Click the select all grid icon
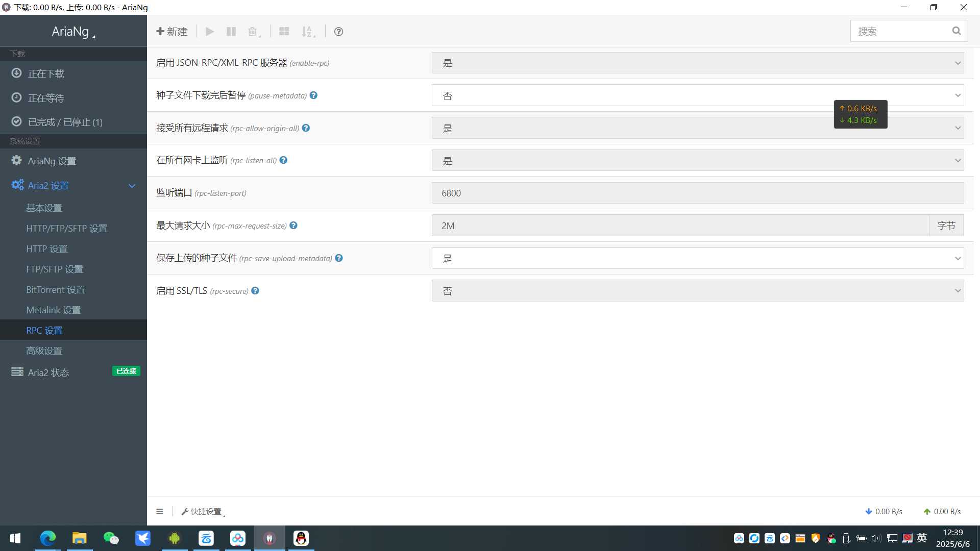Image resolution: width=980 pixels, height=551 pixels. click(284, 32)
